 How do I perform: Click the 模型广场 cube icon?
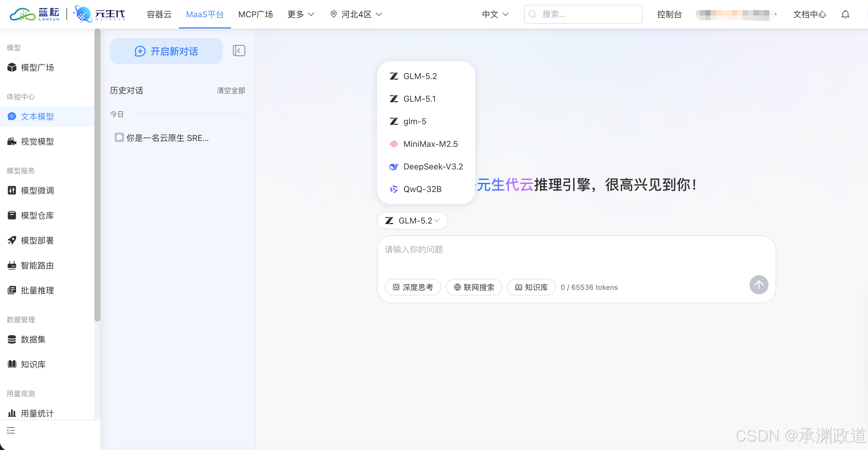(x=12, y=67)
